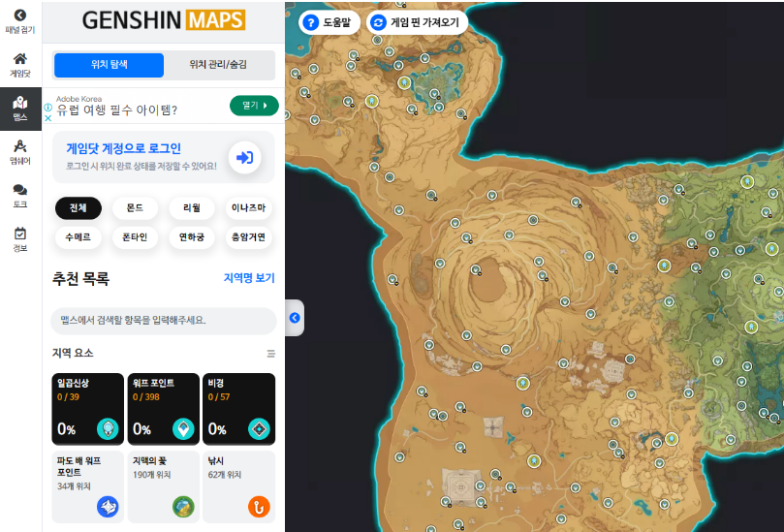The height and width of the screenshot is (532, 784).
Task: Click the 지역명 보기 link
Action: [249, 278]
